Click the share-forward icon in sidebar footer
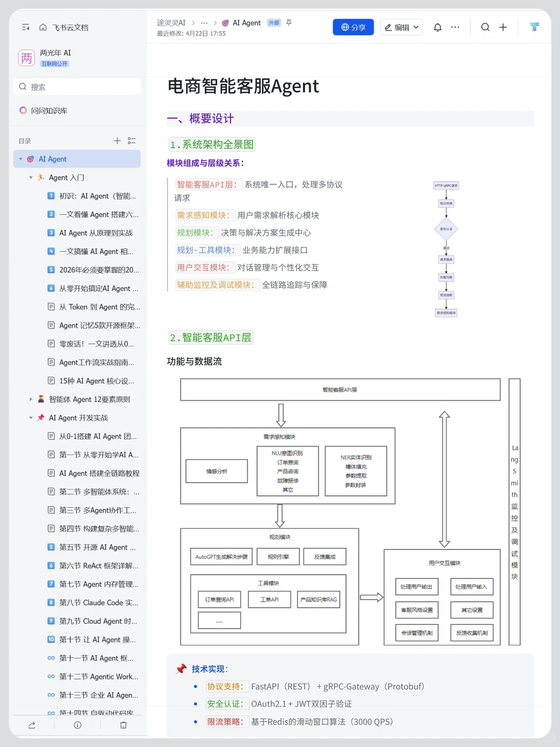This screenshot has height=747, width=560. click(32, 725)
